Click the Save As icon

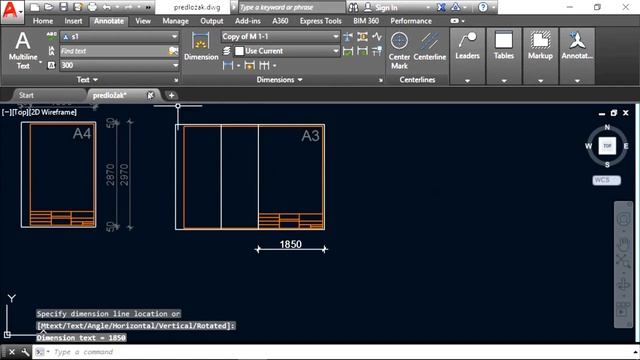[78, 7]
